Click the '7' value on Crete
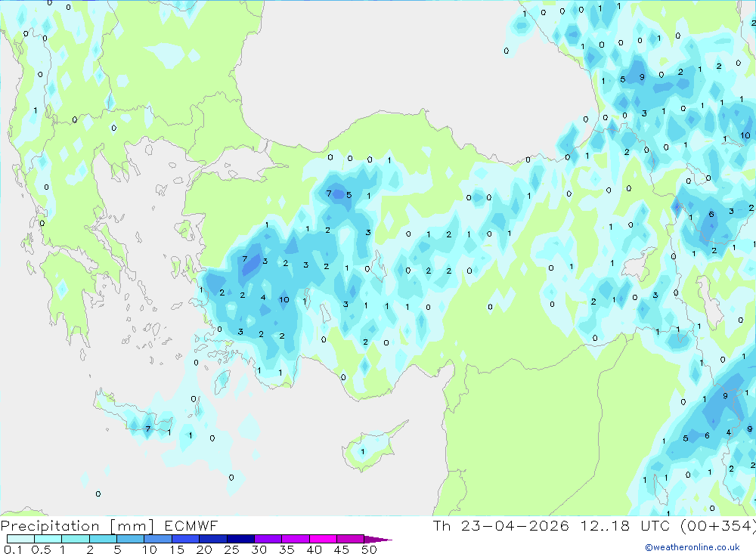The image size is (756, 554). (x=148, y=429)
